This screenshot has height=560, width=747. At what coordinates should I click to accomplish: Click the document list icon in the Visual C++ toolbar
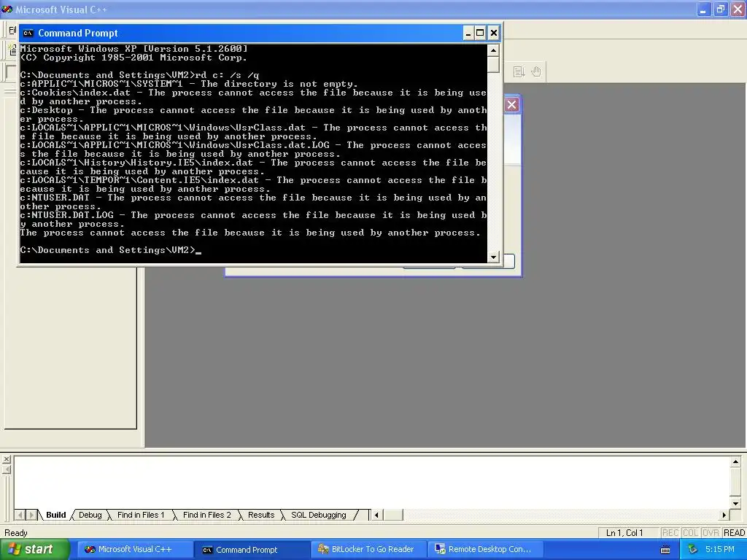coord(519,72)
